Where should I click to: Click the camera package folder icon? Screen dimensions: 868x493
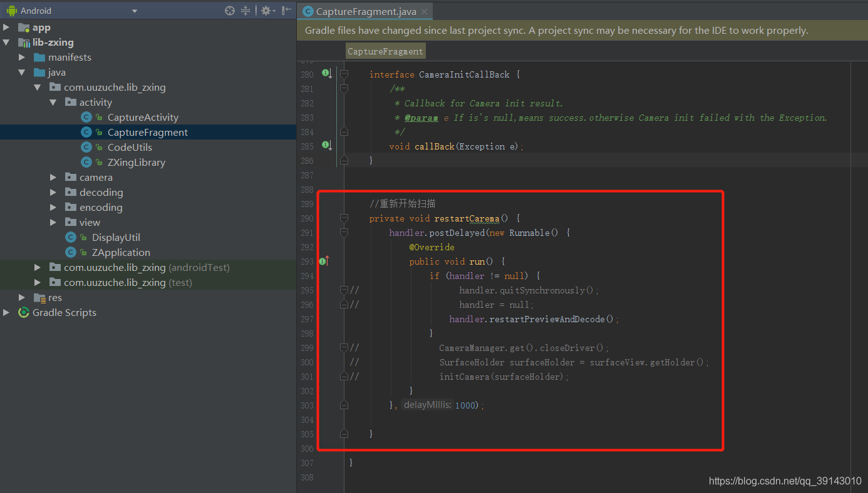[x=71, y=178]
